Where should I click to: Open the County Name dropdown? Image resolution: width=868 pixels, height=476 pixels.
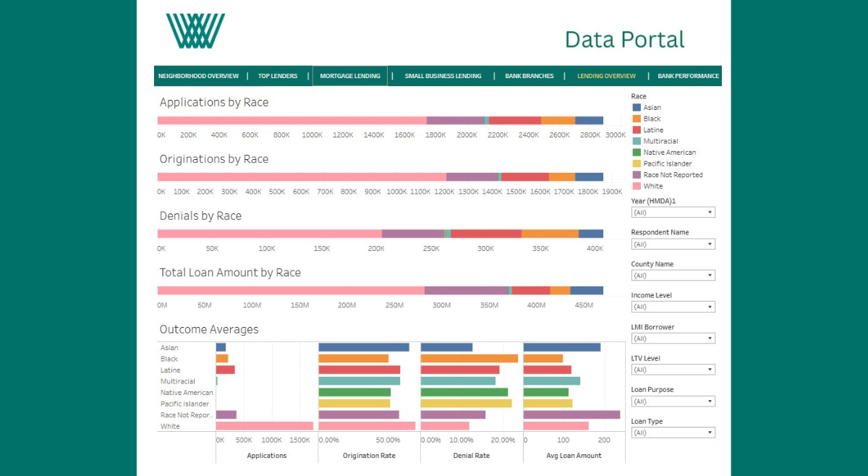pos(673,276)
